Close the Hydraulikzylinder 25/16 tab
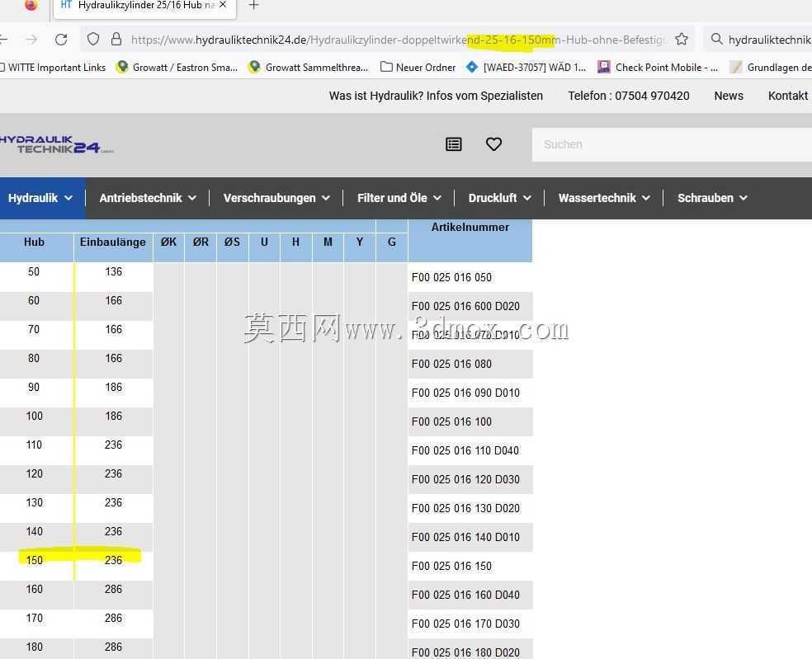This screenshot has width=812, height=659. point(223,5)
